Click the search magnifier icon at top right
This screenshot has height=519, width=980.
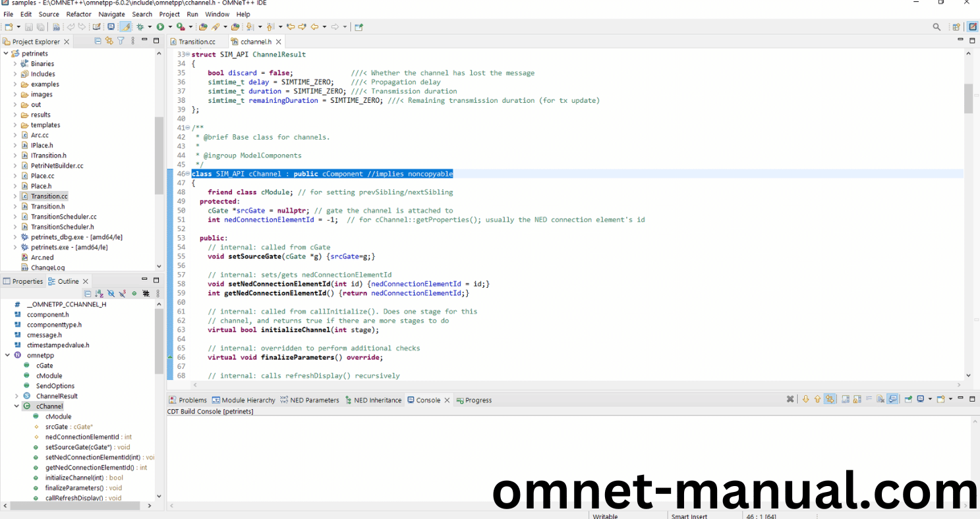(x=937, y=27)
